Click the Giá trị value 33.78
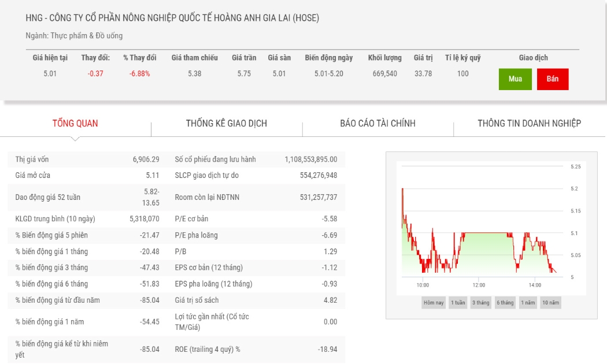This screenshot has width=607, height=364. [x=423, y=73]
